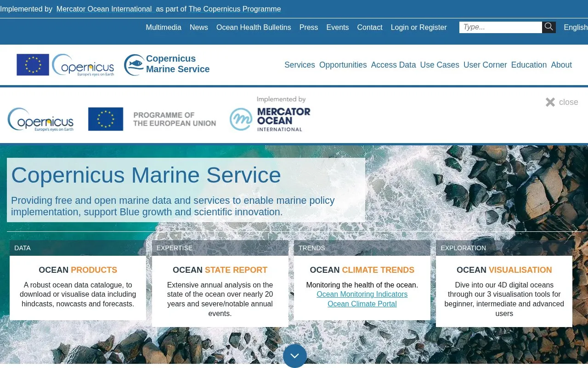Open the About menu

561,65
